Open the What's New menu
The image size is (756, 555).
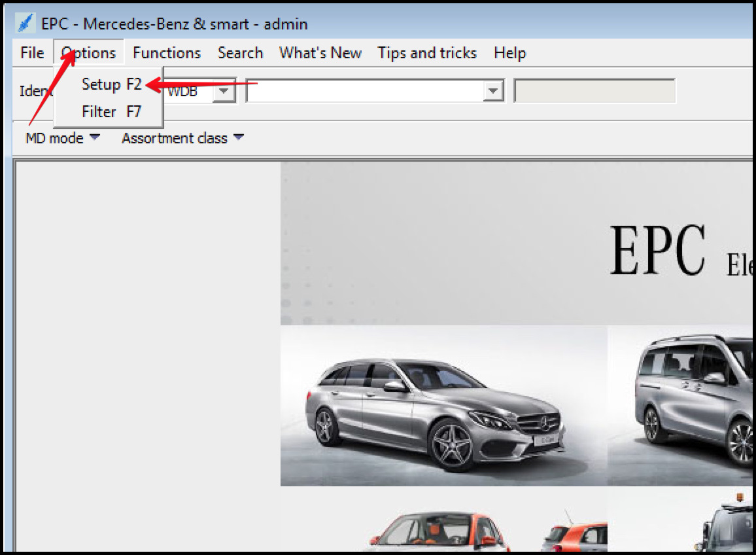(320, 52)
